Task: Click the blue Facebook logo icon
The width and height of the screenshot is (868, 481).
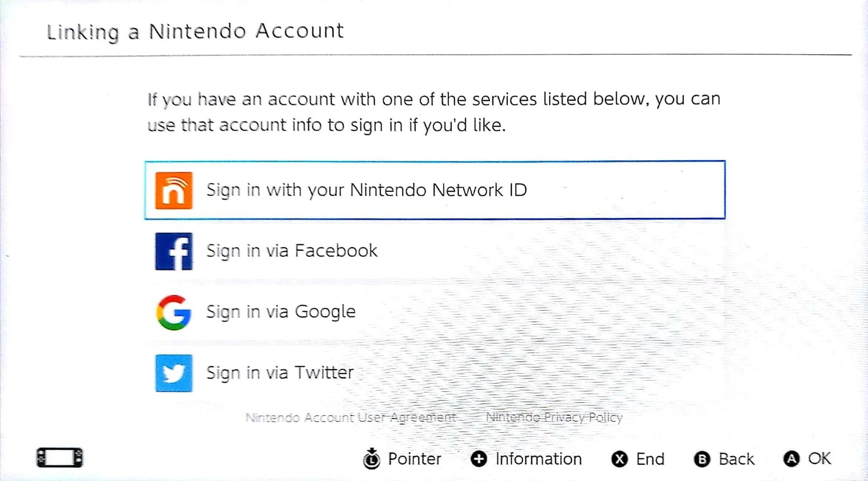Action: [174, 251]
